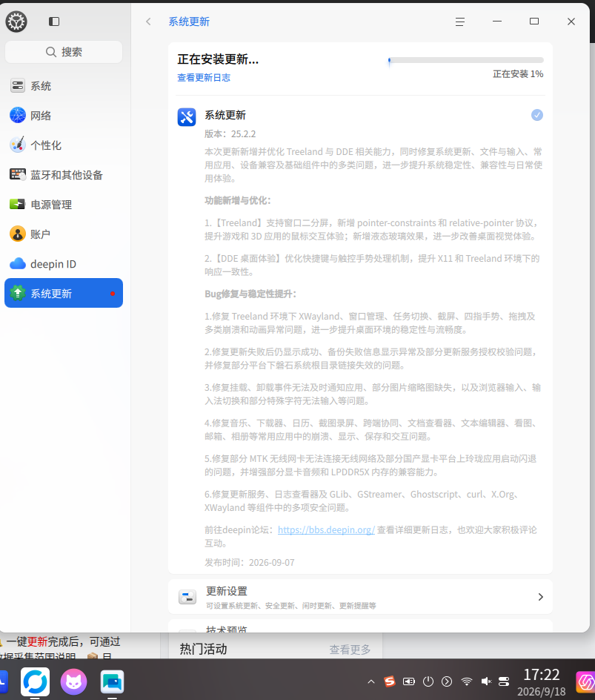
Task: Click the 系统更新 breadcrumb title
Action: [x=189, y=22]
